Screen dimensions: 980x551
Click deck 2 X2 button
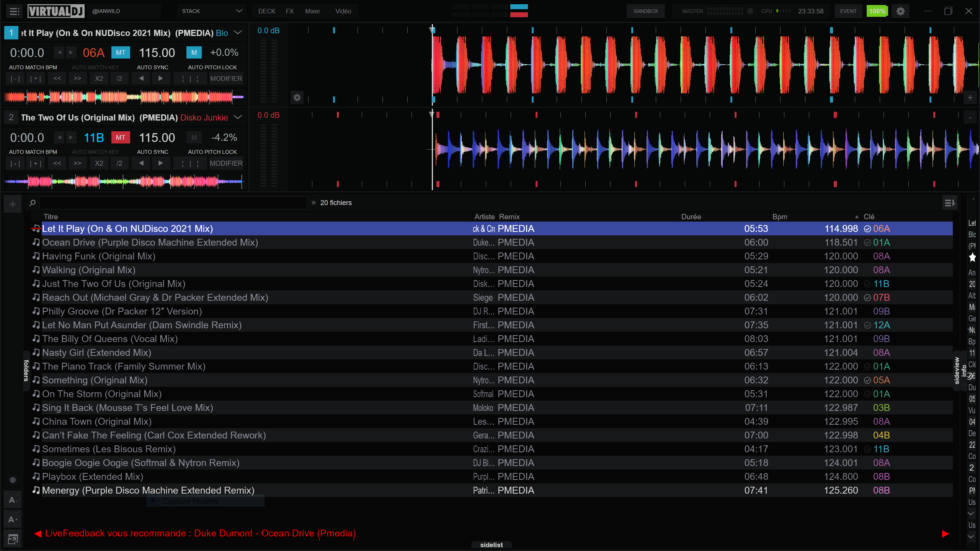(99, 163)
